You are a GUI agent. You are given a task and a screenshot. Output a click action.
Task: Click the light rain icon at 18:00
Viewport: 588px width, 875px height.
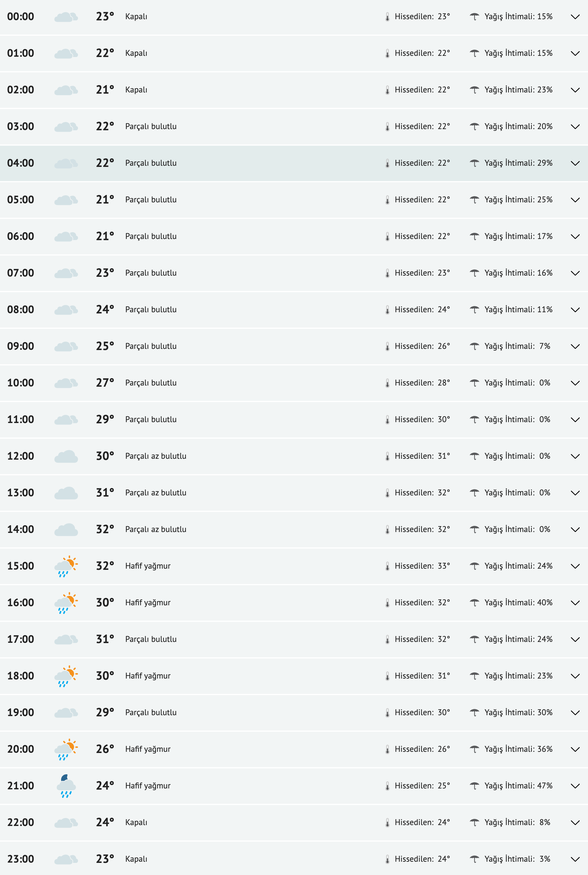pos(66,676)
